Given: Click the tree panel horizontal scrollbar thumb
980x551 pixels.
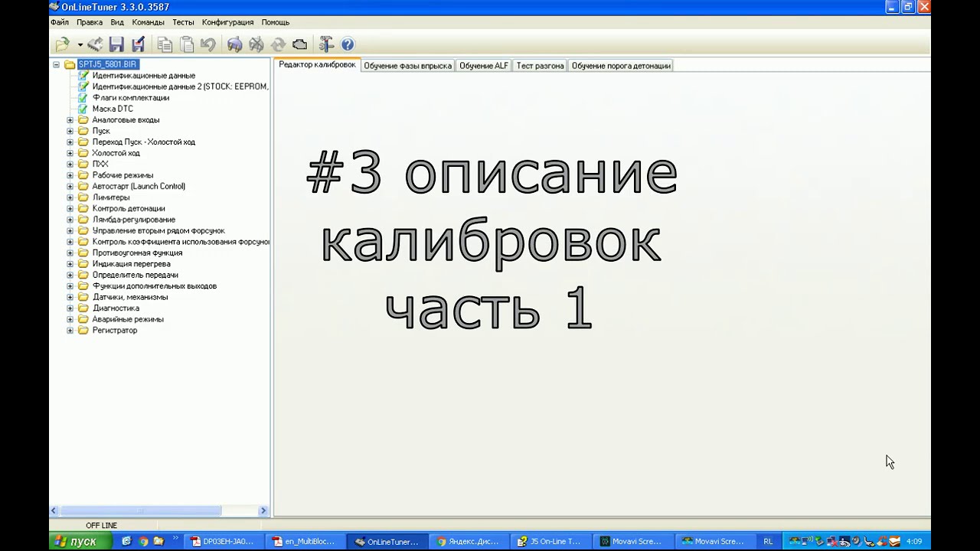Looking at the screenshot, I should (141, 510).
